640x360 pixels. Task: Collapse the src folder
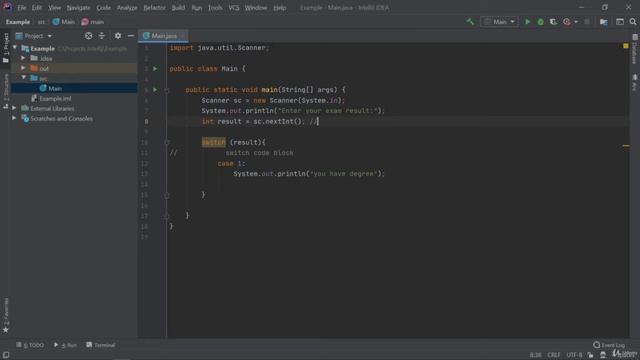pyautogui.click(x=23, y=78)
